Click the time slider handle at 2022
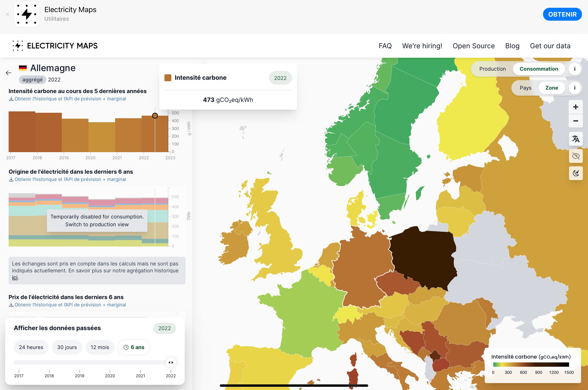588x390 pixels. pyautogui.click(x=171, y=362)
